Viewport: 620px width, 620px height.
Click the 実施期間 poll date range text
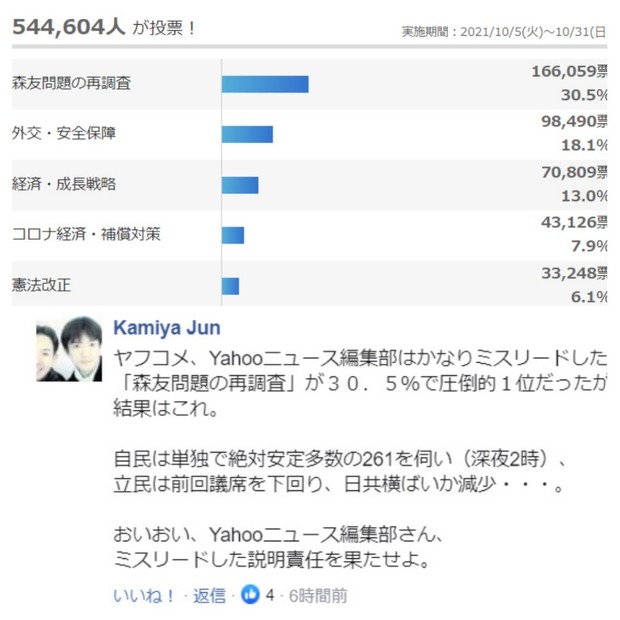click(x=504, y=32)
